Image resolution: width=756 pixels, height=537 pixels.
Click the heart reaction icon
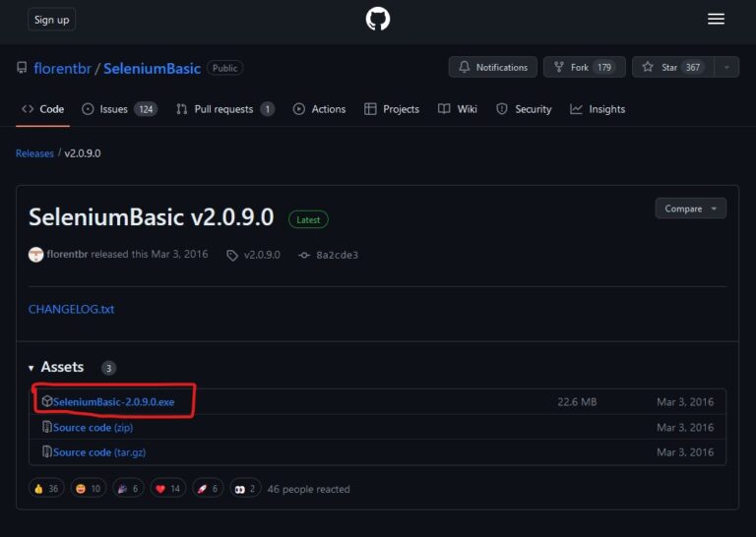160,489
